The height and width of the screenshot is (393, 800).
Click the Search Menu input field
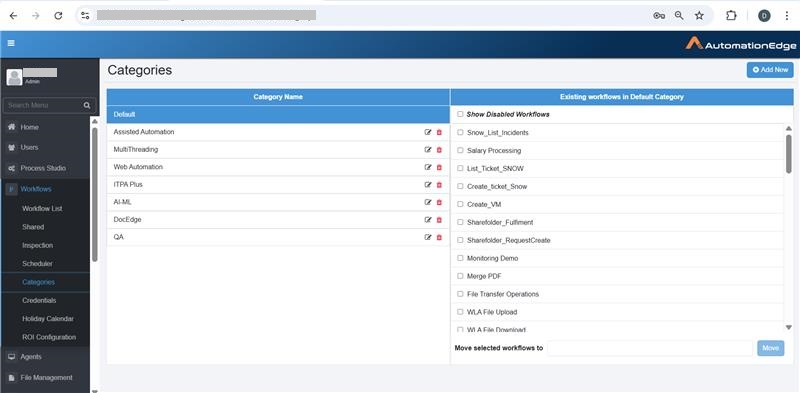click(44, 105)
